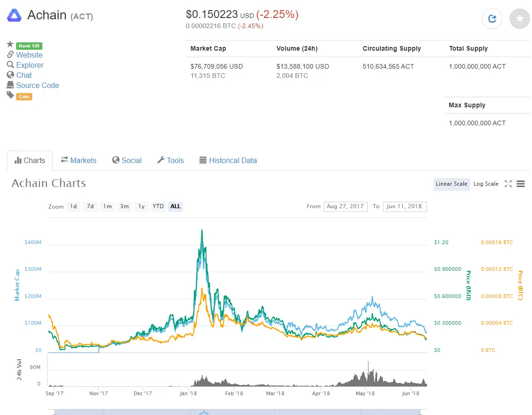Screen dimensions: 532x415
Task: Switch to the Tools tab
Action: pos(171,160)
